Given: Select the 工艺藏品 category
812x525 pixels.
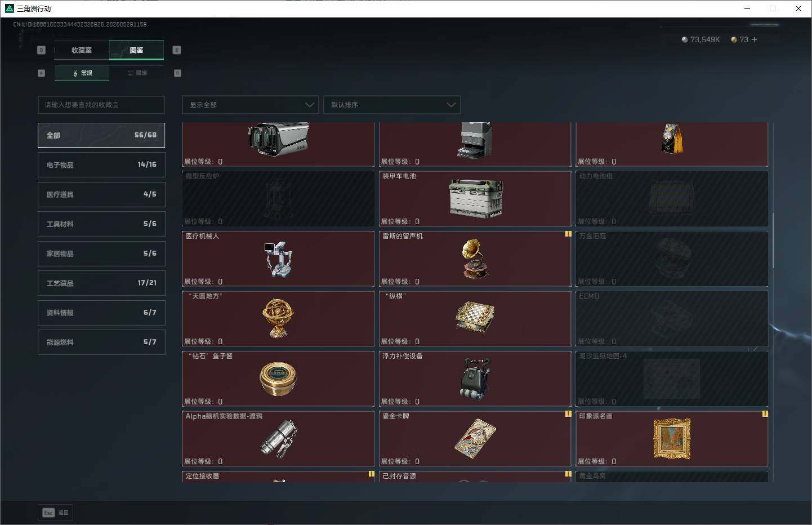Looking at the screenshot, I should (101, 283).
